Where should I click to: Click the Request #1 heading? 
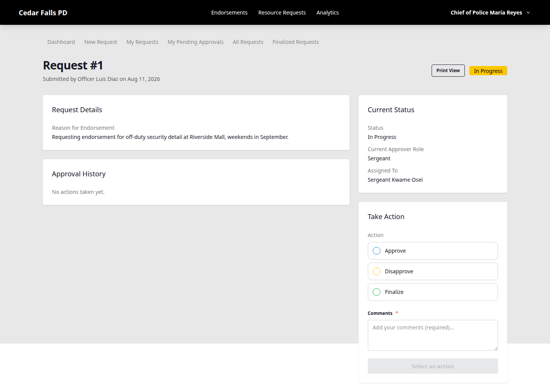(x=73, y=65)
